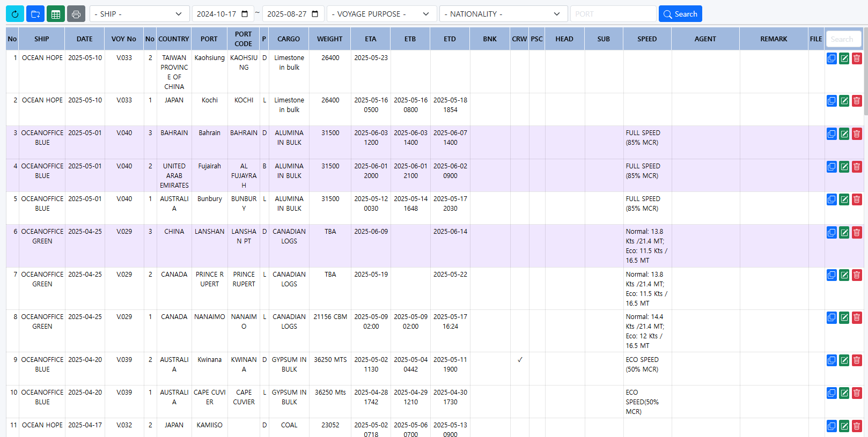This screenshot has width=868, height=437.
Task: Toggle the CRW checkmark in Kwinana row
Action: [519, 360]
